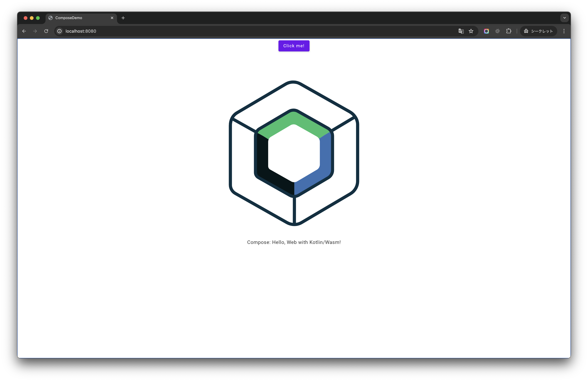Open the Google Translate page icon

coord(461,31)
